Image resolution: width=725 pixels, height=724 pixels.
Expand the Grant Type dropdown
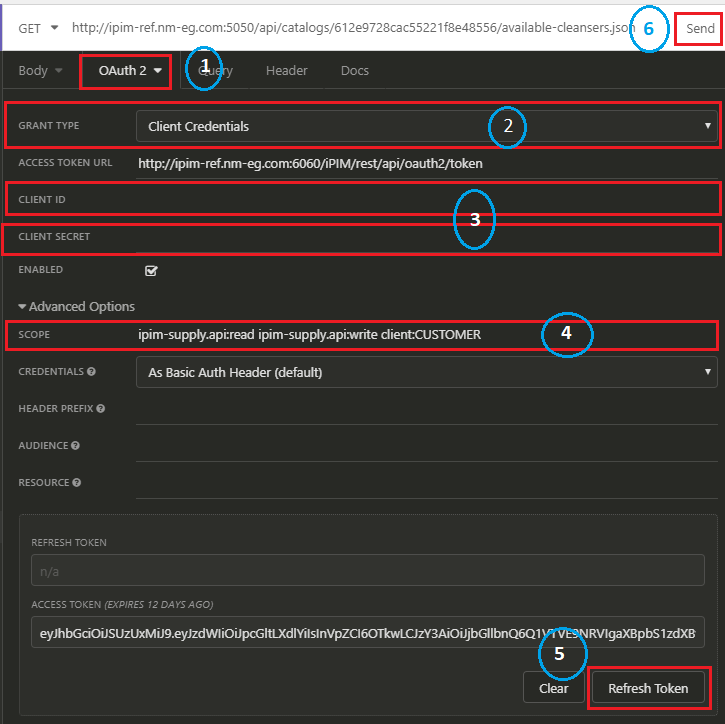(426, 126)
